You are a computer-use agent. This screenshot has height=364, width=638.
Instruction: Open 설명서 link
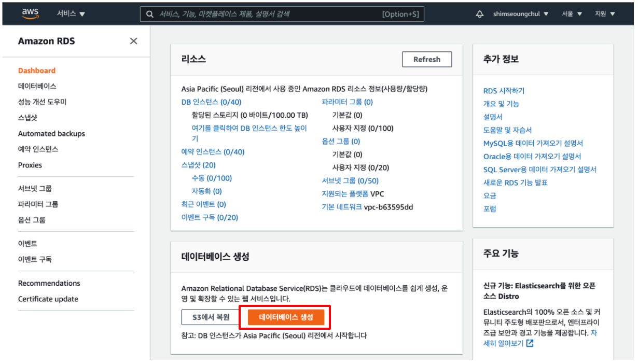coord(493,117)
